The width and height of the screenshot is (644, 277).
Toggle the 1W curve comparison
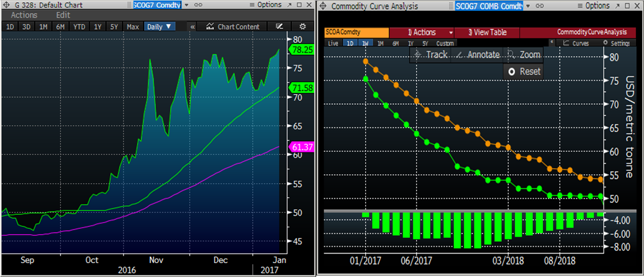coord(365,43)
